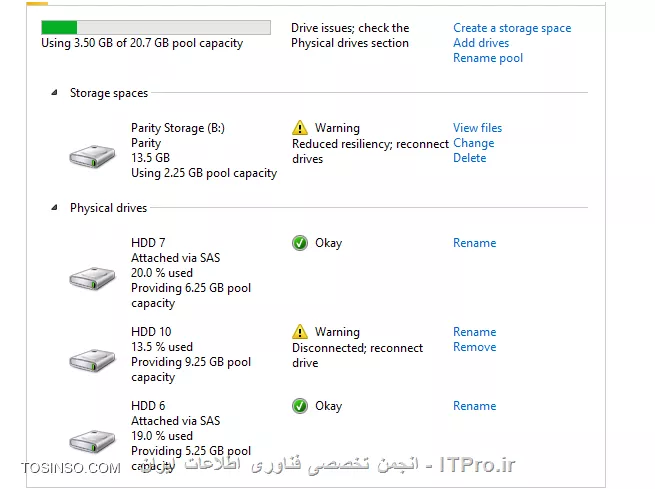
Task: Click HDD 10 yellow warning icon
Action: (300, 332)
